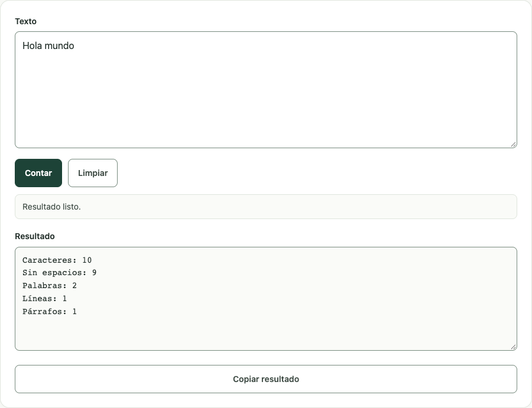The width and height of the screenshot is (532, 408).
Task: Clear the text with Limpiar
Action: (93, 173)
